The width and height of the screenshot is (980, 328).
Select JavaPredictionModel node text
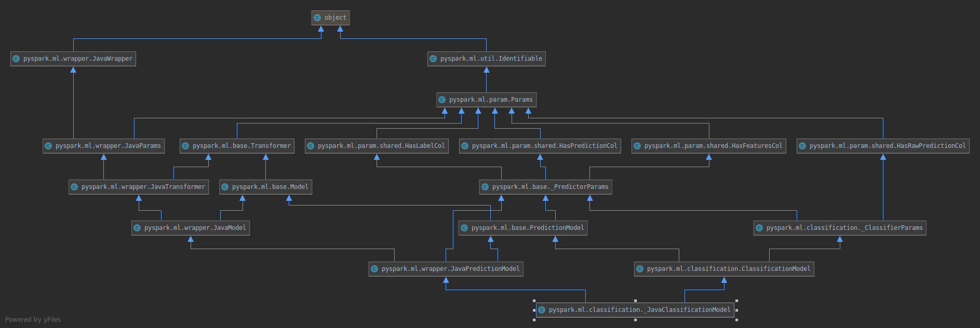(x=451, y=269)
